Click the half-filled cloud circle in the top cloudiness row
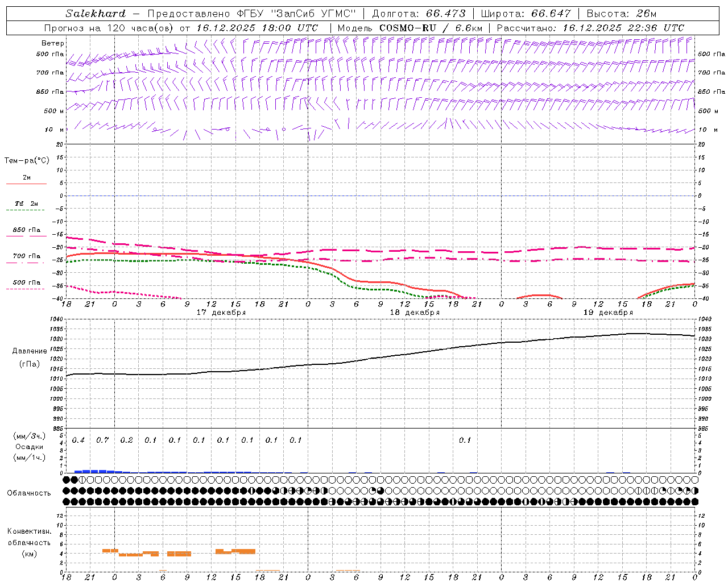This screenshot has width=728, height=582. (x=82, y=480)
